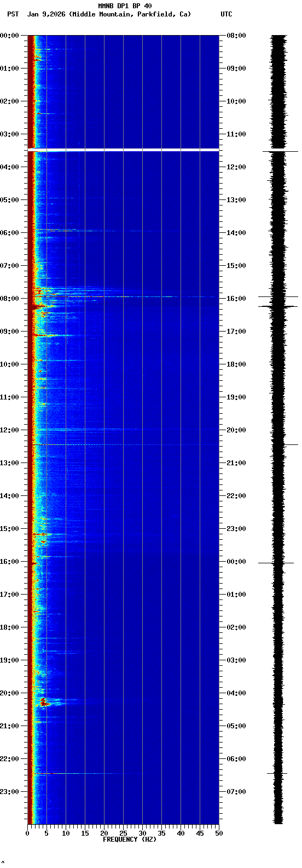Click the UTC time label 15:00
302x868 pixels.
tap(236, 266)
